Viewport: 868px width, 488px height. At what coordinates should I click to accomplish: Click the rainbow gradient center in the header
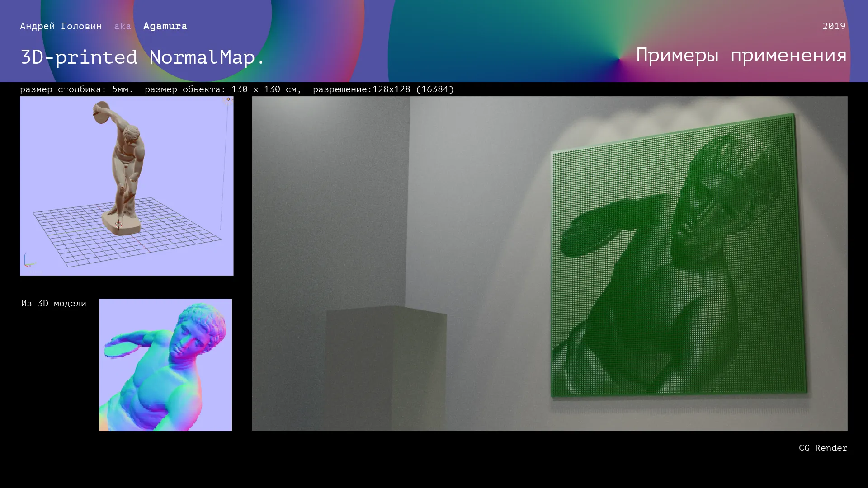pyautogui.click(x=618, y=59)
